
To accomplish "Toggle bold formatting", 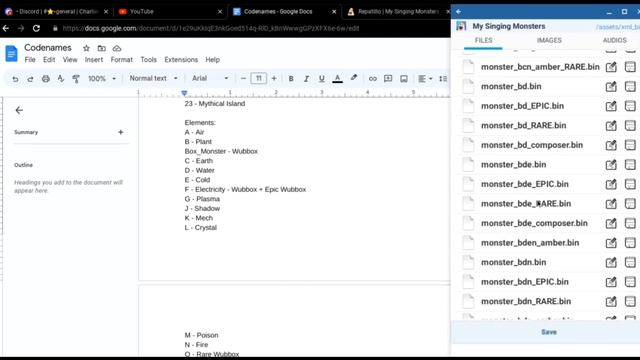I will (x=291, y=79).
